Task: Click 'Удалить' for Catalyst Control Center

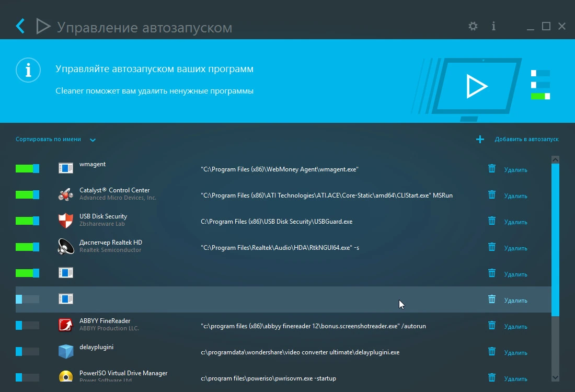Action: click(515, 196)
